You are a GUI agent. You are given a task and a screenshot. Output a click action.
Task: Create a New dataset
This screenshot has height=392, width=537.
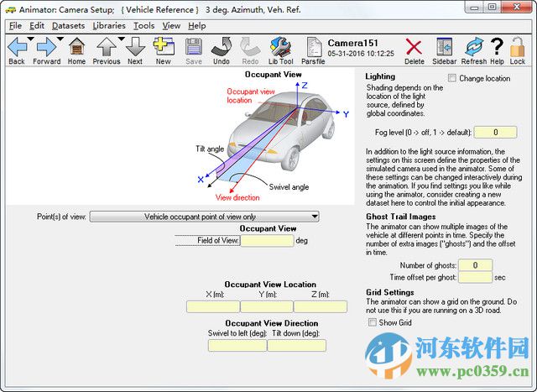[164, 46]
